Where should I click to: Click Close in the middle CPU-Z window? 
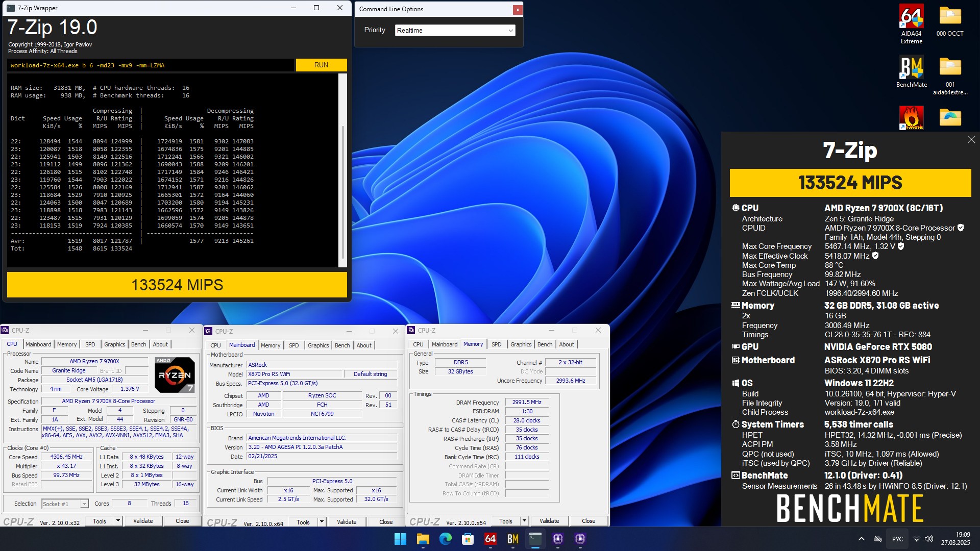pos(386,522)
